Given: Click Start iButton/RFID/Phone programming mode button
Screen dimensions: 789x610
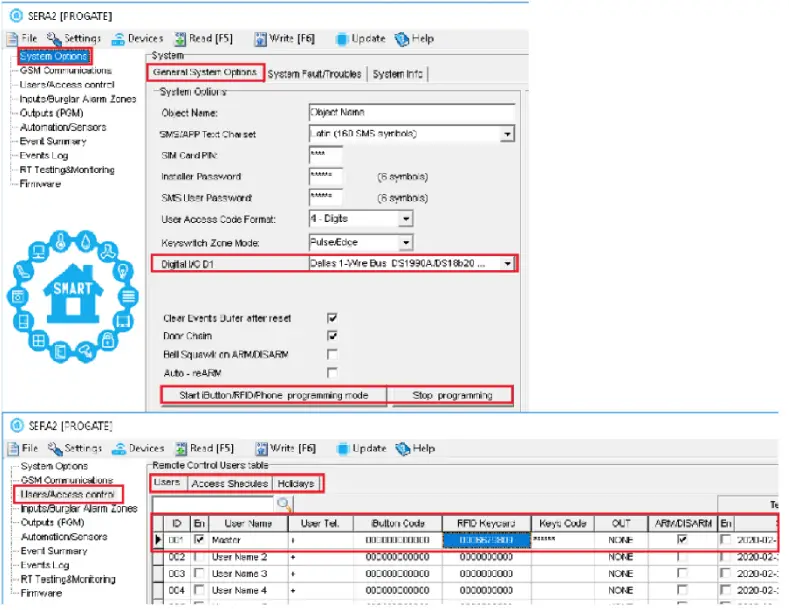Looking at the screenshot, I should [274, 395].
